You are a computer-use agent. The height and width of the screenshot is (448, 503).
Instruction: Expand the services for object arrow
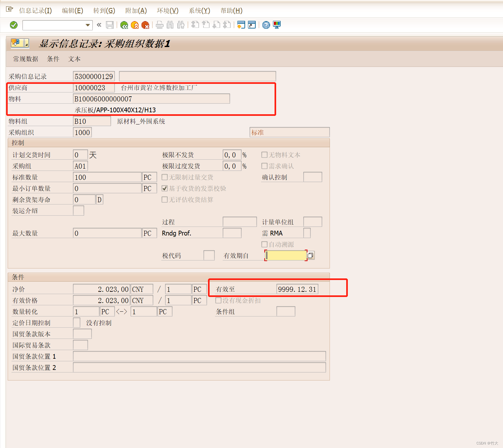tap(26, 43)
